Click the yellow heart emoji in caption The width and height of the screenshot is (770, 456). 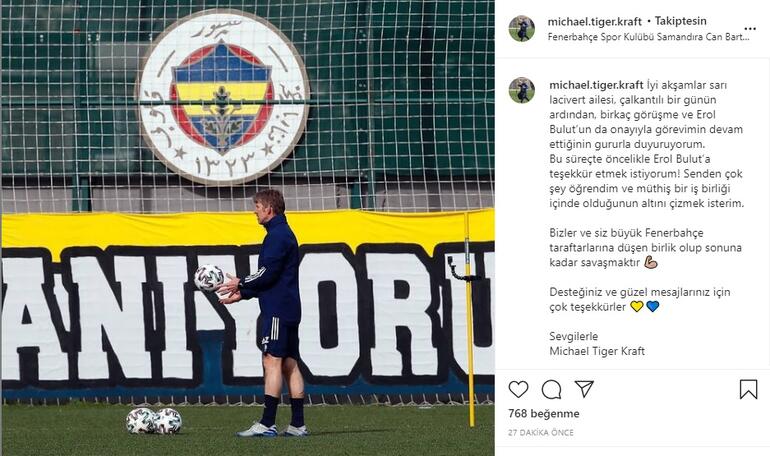636,307
